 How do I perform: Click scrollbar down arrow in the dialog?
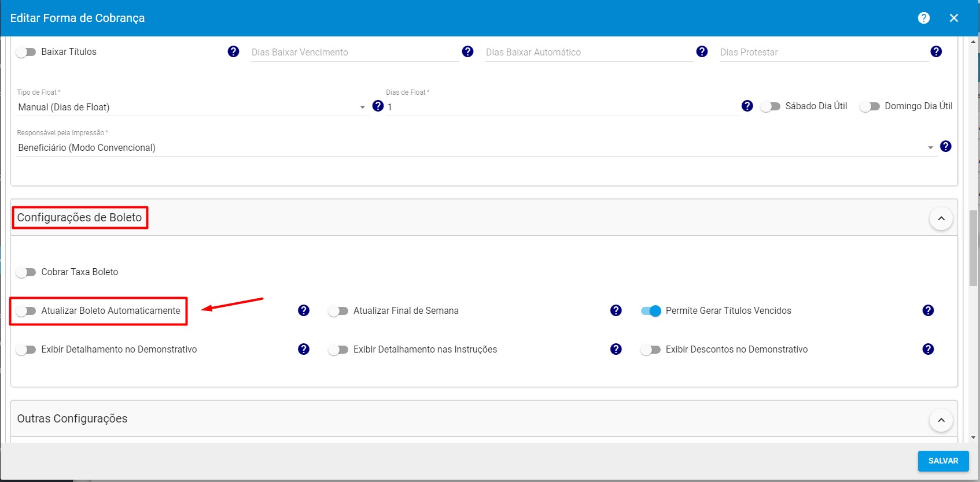point(974,438)
